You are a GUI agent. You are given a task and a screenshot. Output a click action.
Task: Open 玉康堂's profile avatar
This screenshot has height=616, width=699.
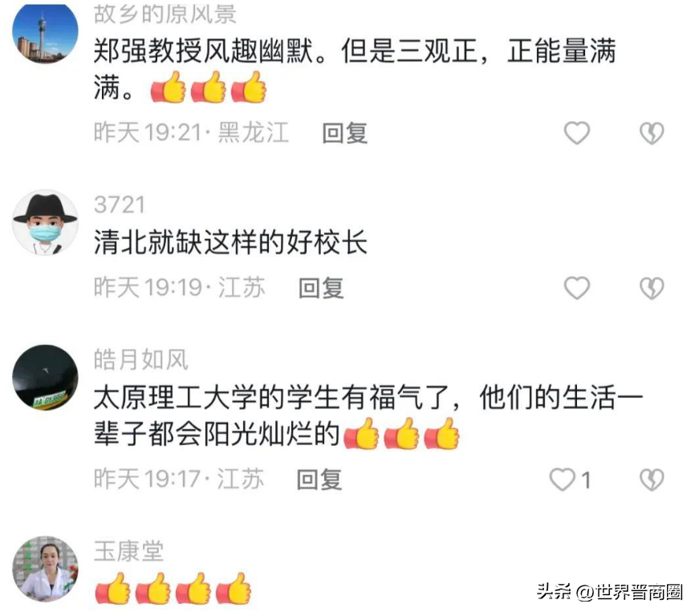click(x=45, y=569)
